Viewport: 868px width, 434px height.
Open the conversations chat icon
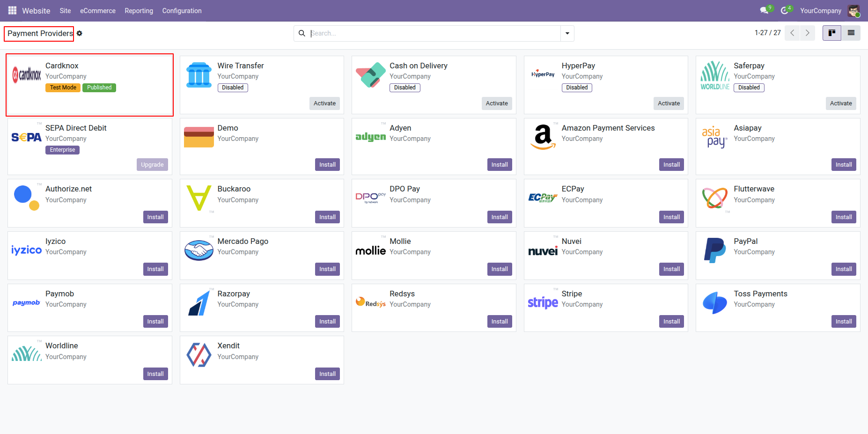click(x=765, y=10)
